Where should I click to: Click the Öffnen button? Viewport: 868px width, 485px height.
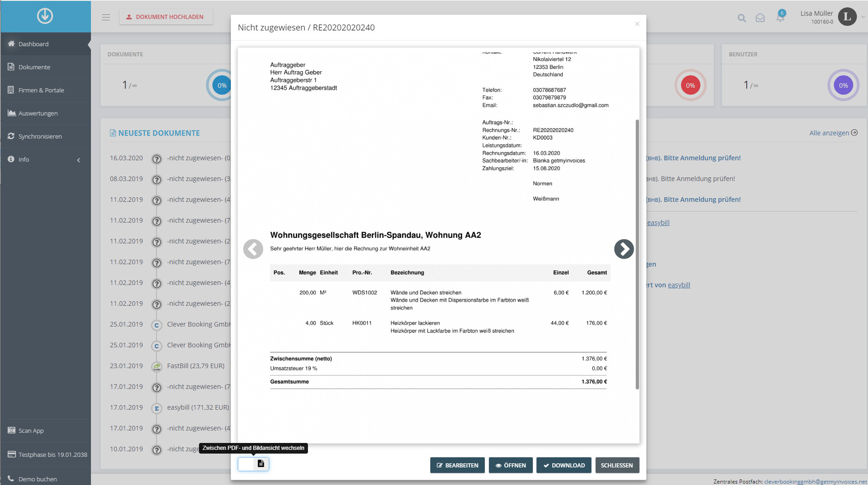pyautogui.click(x=511, y=465)
